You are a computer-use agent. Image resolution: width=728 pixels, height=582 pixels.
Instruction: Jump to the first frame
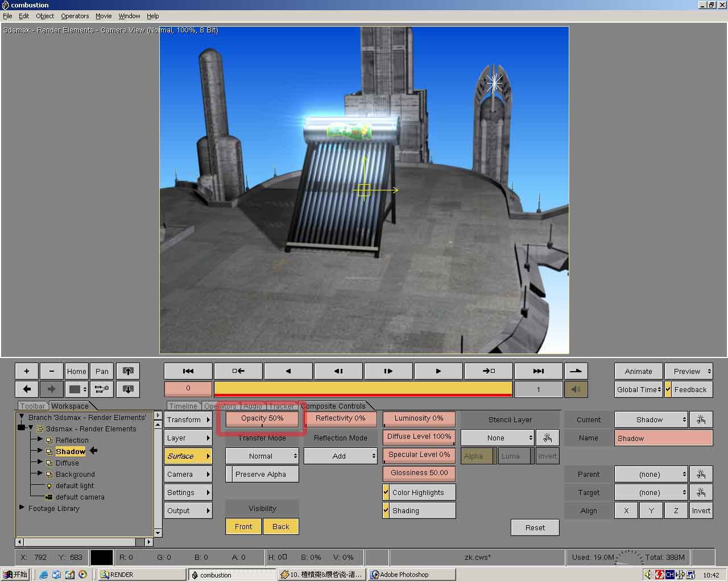[x=188, y=371]
